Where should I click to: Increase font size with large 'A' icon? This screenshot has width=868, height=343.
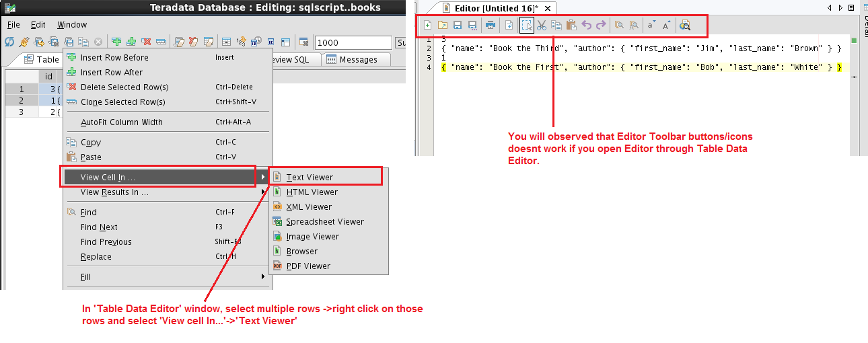coord(666,26)
